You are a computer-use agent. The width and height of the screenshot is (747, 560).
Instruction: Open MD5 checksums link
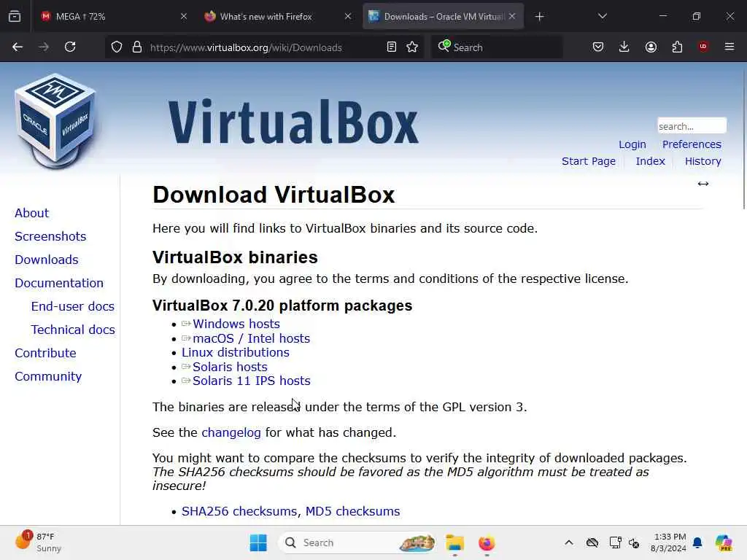point(352,511)
